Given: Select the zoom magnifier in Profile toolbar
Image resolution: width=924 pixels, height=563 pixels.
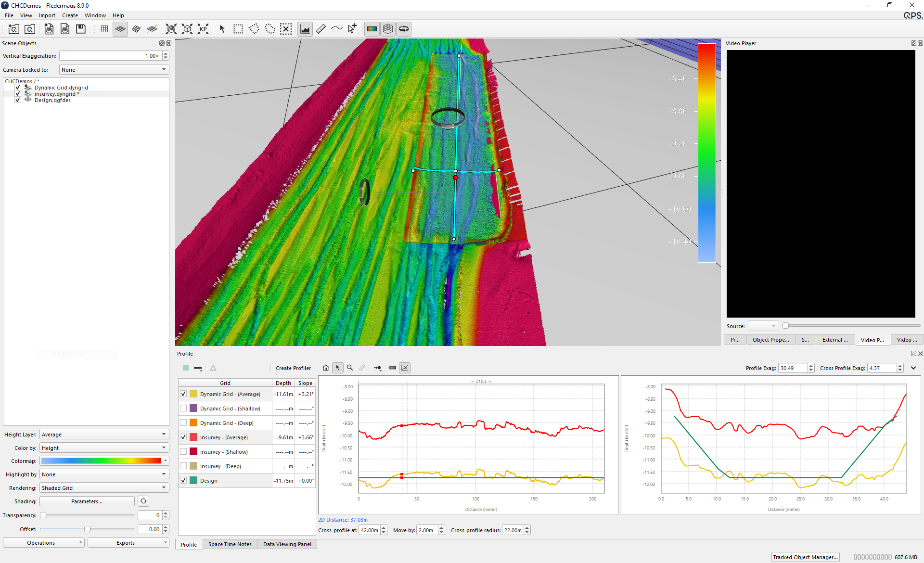Looking at the screenshot, I should [350, 368].
